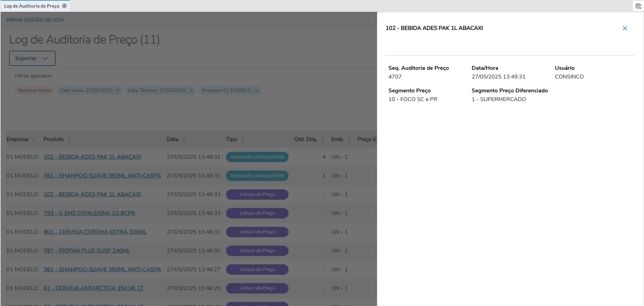Image resolution: width=644 pixels, height=306 pixels.
Task: Click Segmento Preço value 10 - FOCO SC e PR
Action: click(x=413, y=99)
